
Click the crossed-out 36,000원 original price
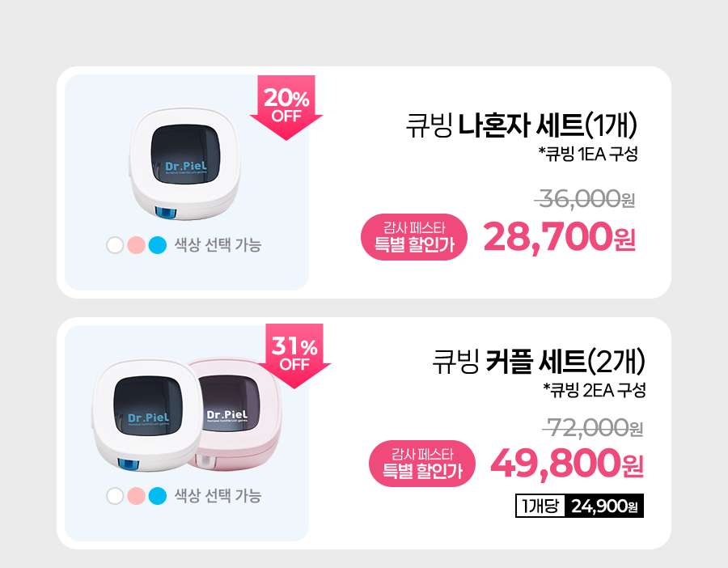point(585,199)
